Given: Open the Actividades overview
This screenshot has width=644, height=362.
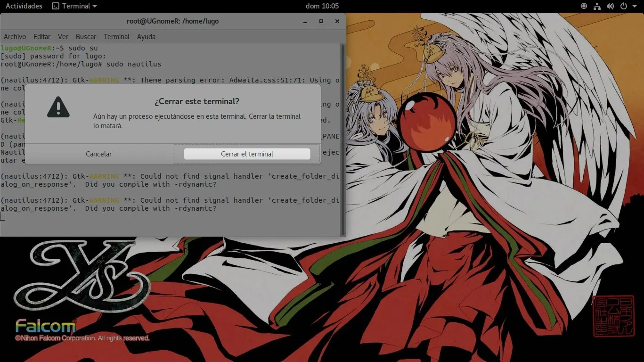Looking at the screenshot, I should (24, 6).
